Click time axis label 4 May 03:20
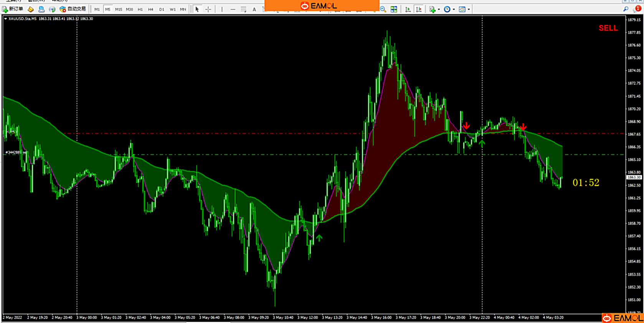The image size is (644, 323). pos(553,318)
